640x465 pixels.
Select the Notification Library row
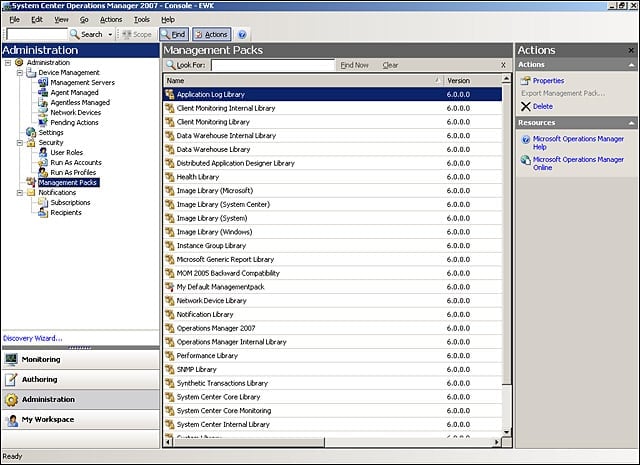point(333,314)
